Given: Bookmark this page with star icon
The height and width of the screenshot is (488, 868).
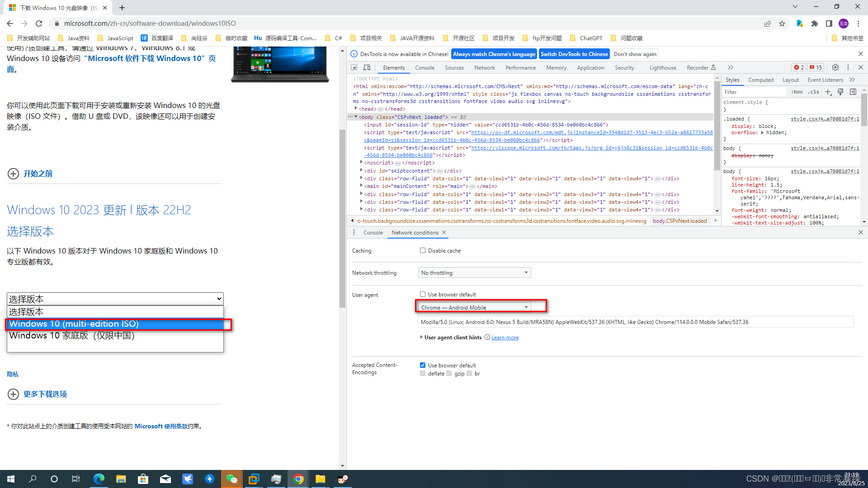Looking at the screenshot, I should [x=782, y=23].
